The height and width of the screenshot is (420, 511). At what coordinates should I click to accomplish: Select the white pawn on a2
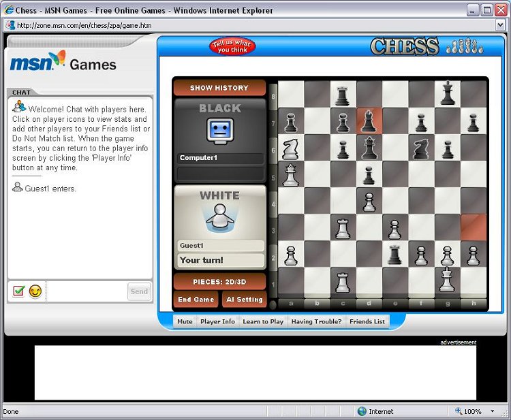290,255
